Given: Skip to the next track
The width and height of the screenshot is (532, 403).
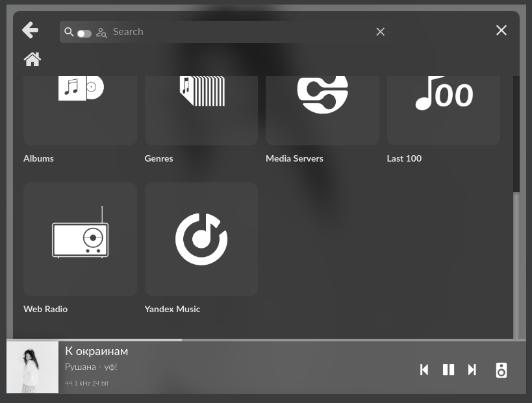Looking at the screenshot, I should tap(472, 370).
